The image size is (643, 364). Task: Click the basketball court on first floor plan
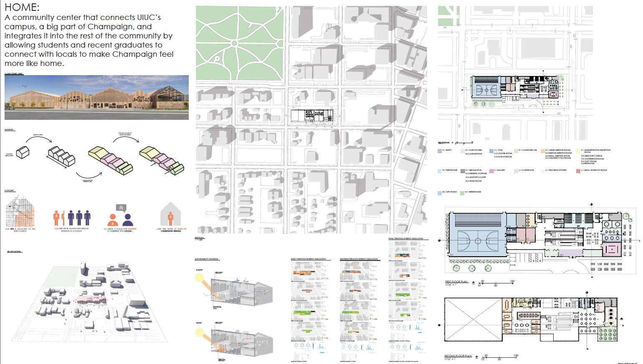(x=478, y=241)
